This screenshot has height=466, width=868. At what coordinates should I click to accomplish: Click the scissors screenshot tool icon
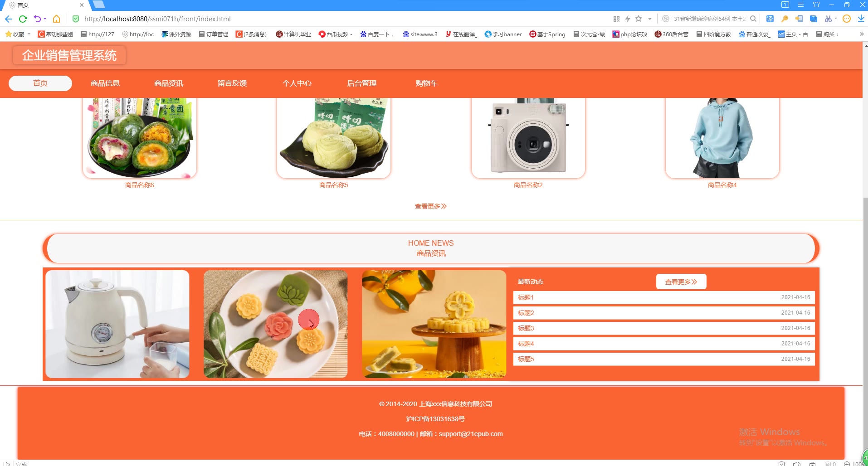click(x=828, y=19)
